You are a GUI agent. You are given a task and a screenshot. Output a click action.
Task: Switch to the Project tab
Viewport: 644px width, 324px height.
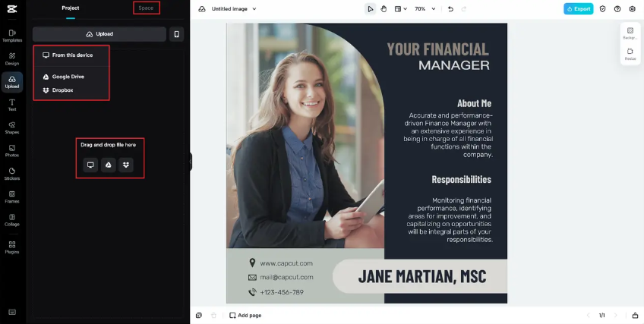click(x=71, y=8)
